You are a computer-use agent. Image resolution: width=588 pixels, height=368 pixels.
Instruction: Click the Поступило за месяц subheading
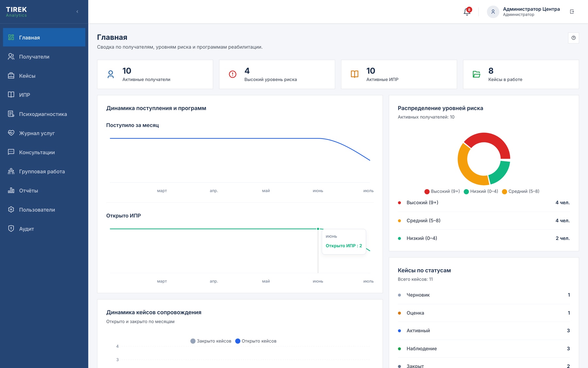(x=132, y=125)
